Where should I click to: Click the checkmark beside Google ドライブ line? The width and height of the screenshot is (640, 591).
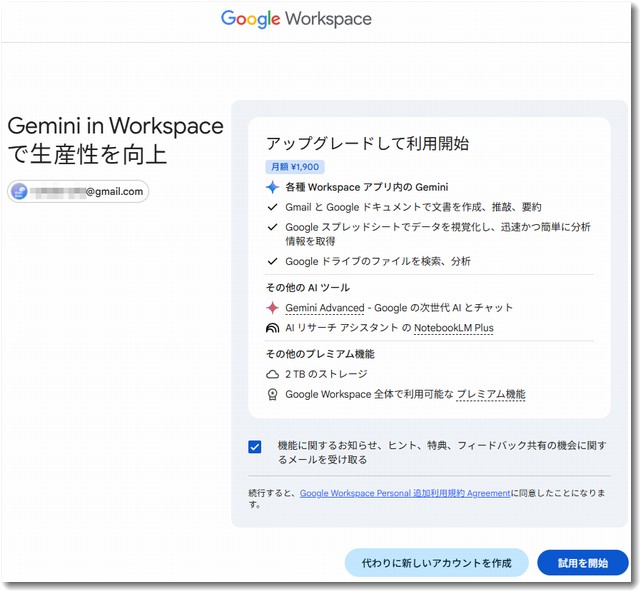(272, 262)
